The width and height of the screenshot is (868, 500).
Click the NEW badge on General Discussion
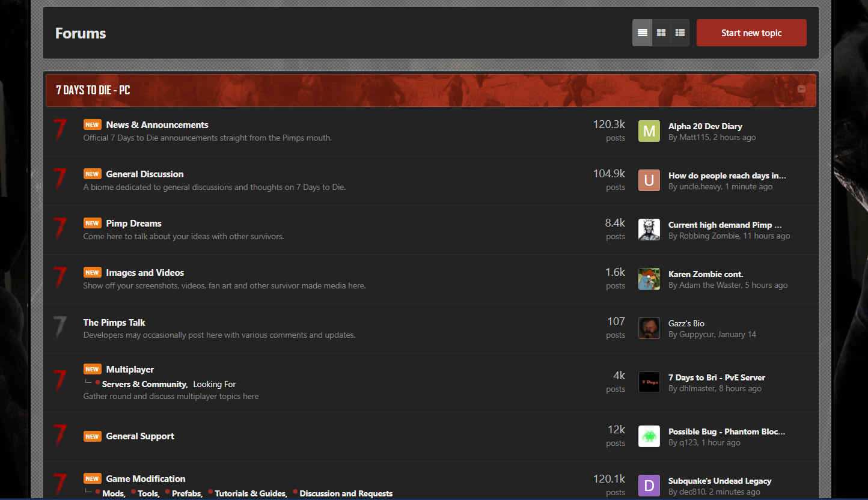tap(92, 174)
